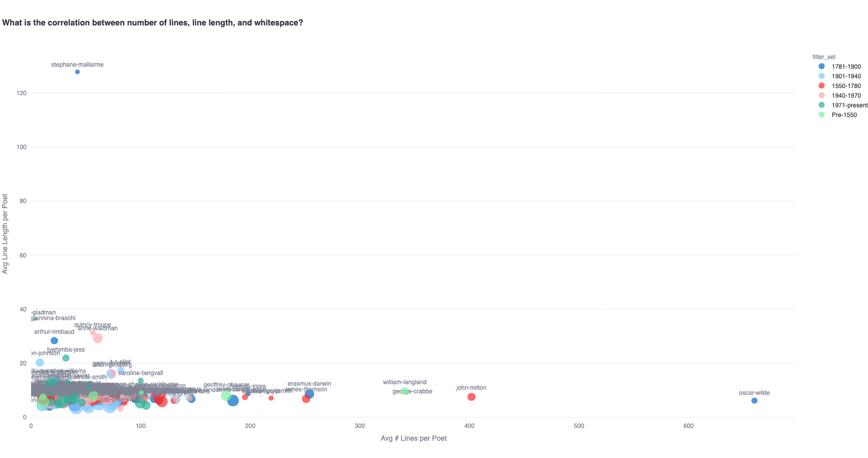Click the Avg # Lines per Poet axis label

tap(414, 438)
